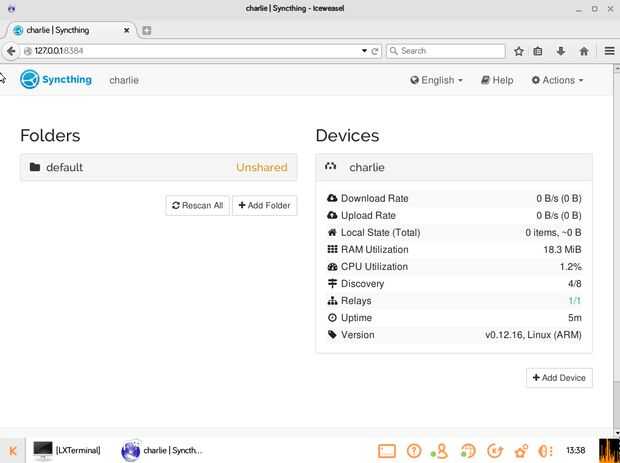Click the Discovery signpost icon
This screenshot has height=463, width=620.
[332, 283]
